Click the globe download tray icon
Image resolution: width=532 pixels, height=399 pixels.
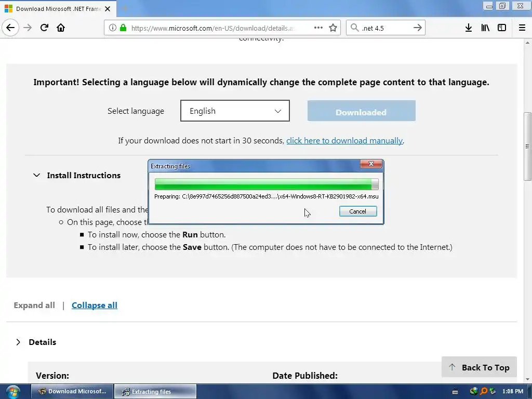(x=473, y=391)
